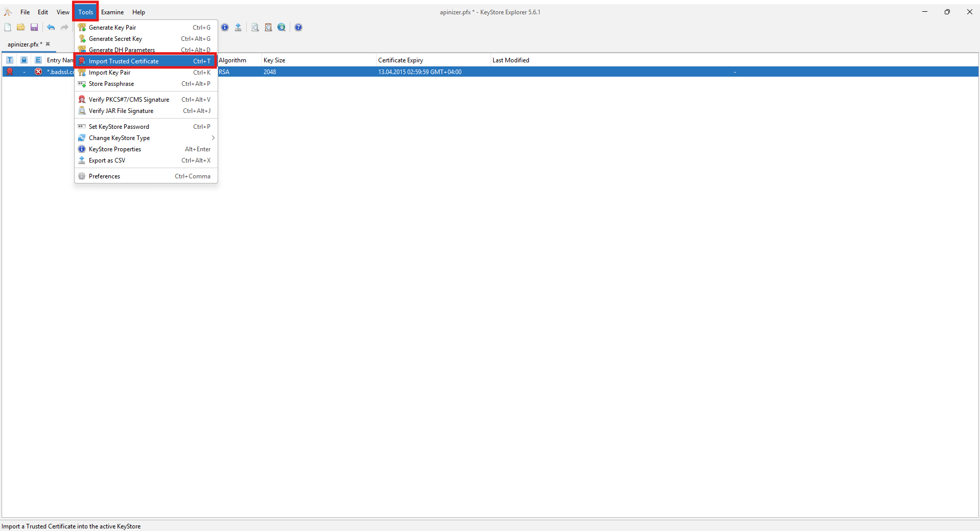The width and height of the screenshot is (980, 531).
Task: Click the Save KeyStore floppy icon
Action: pyautogui.click(x=34, y=28)
